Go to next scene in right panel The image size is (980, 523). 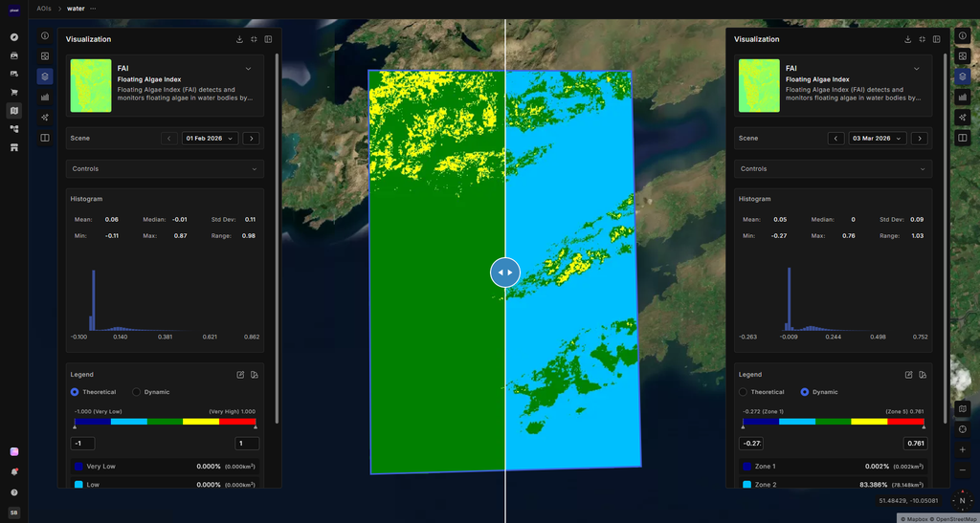920,138
